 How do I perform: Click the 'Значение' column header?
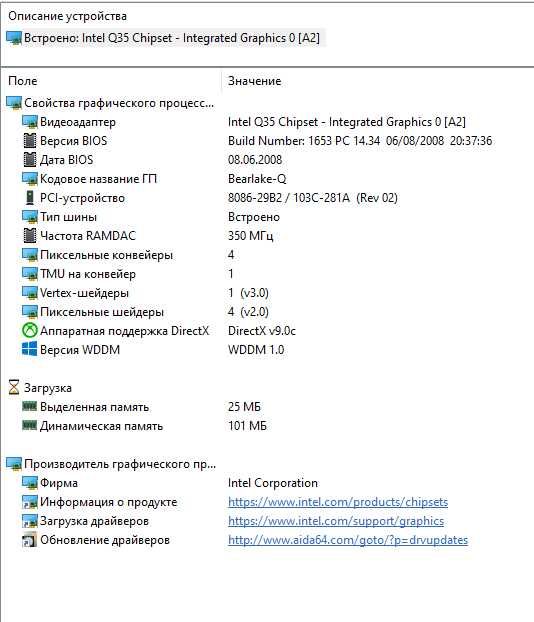[255, 81]
